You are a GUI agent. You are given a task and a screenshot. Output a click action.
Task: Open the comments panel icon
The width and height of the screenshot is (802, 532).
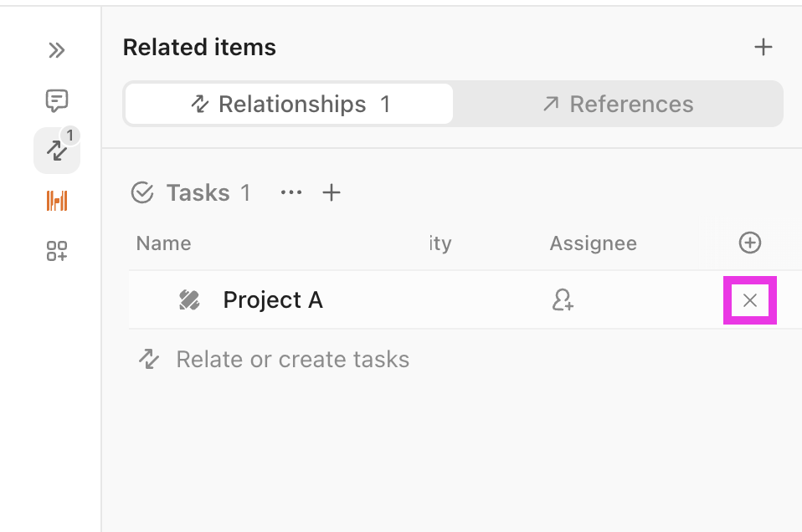click(57, 102)
